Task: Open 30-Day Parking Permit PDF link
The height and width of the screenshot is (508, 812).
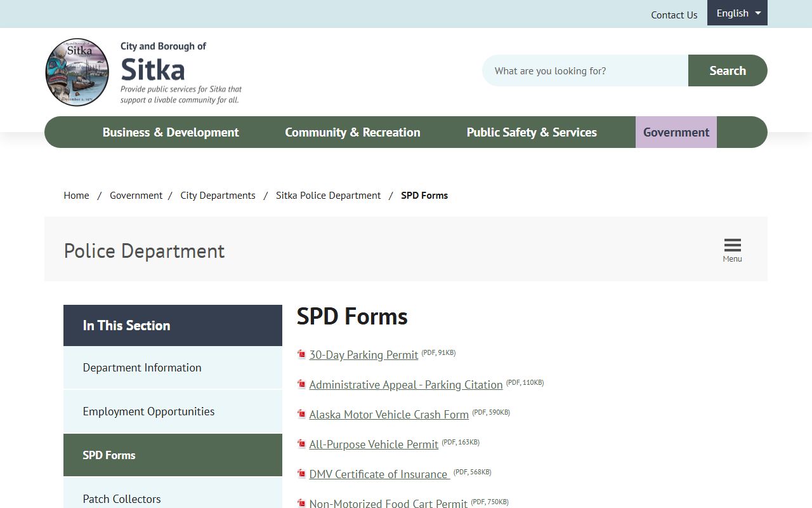Action: [x=363, y=355]
